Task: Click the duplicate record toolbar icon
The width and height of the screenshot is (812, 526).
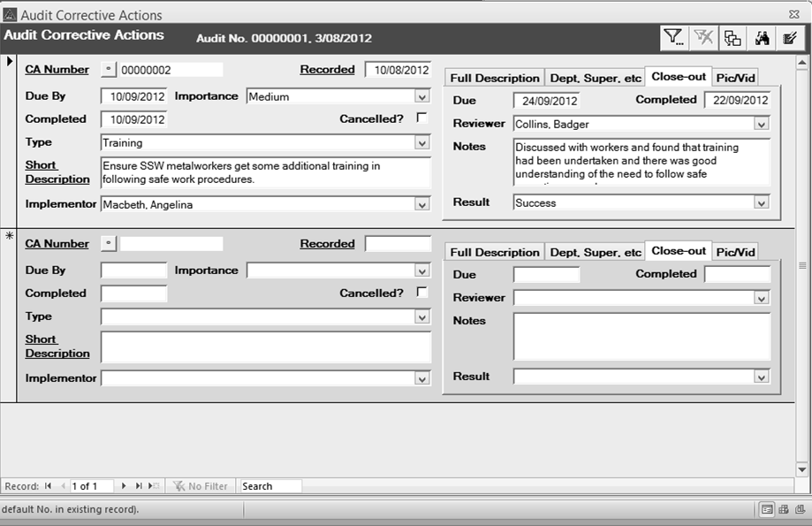Action: tap(732, 38)
